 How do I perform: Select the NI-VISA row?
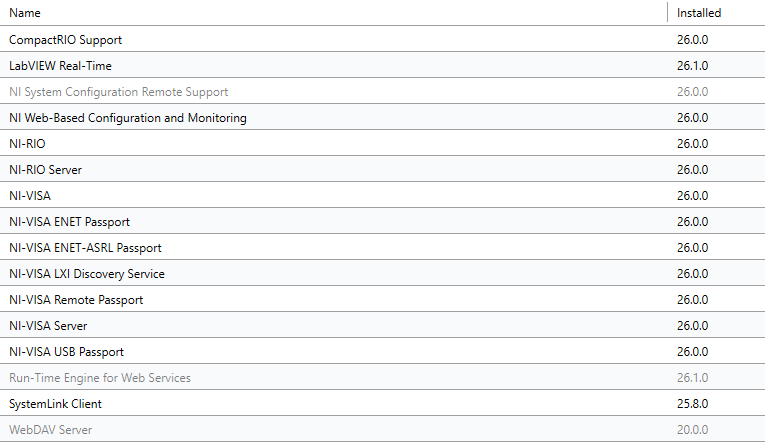click(29, 196)
